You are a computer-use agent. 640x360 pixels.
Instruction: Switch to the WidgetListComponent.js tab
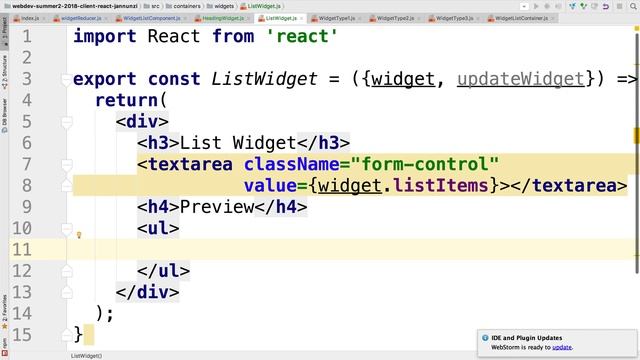click(x=151, y=18)
